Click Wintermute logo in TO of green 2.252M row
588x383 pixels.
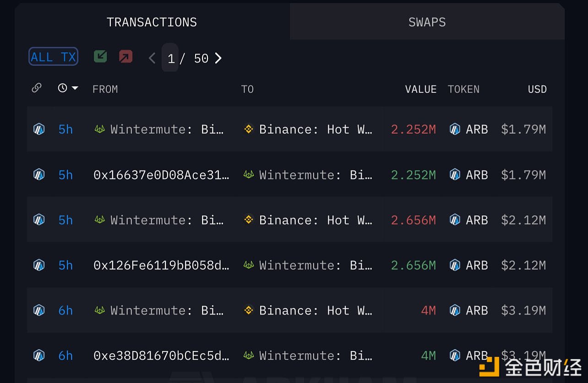tap(248, 175)
